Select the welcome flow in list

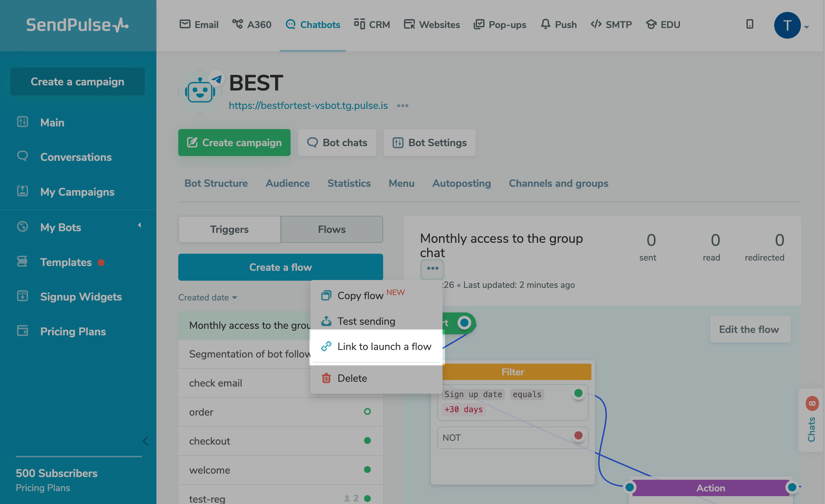coord(210,470)
